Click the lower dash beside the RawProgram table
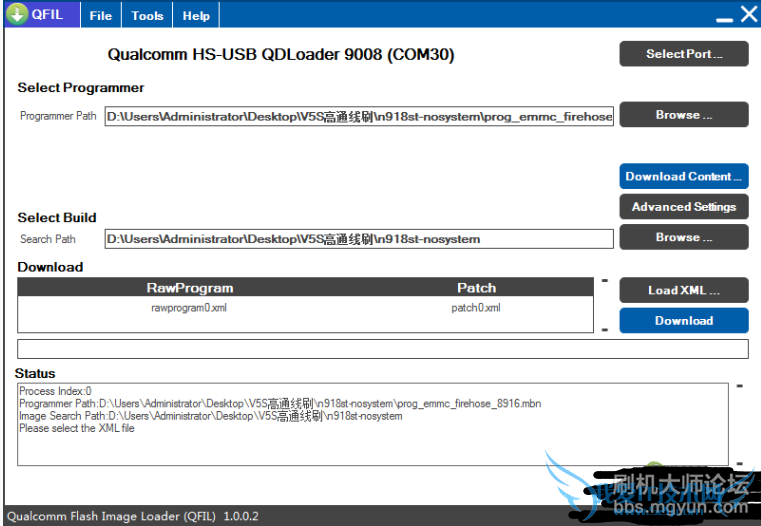The image size is (761, 526). (605, 329)
